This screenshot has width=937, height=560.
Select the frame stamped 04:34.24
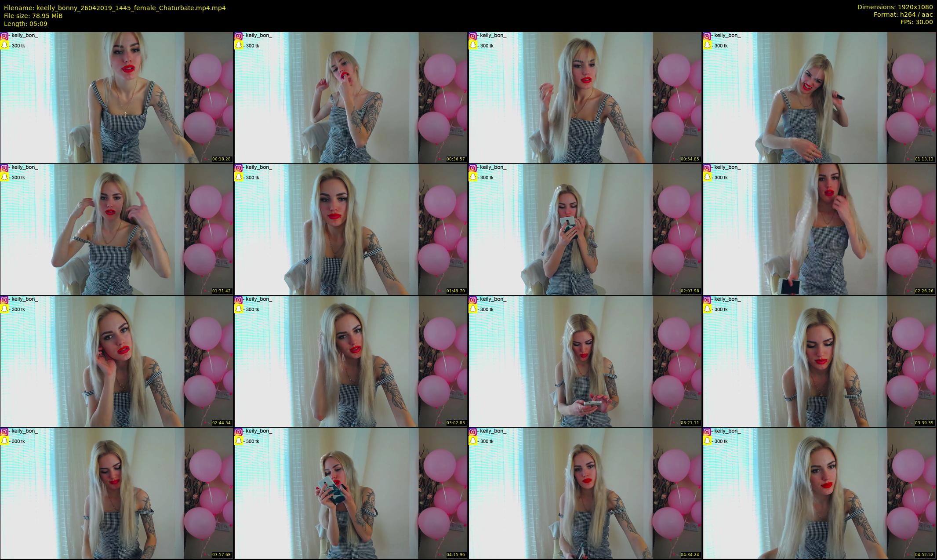(585, 493)
